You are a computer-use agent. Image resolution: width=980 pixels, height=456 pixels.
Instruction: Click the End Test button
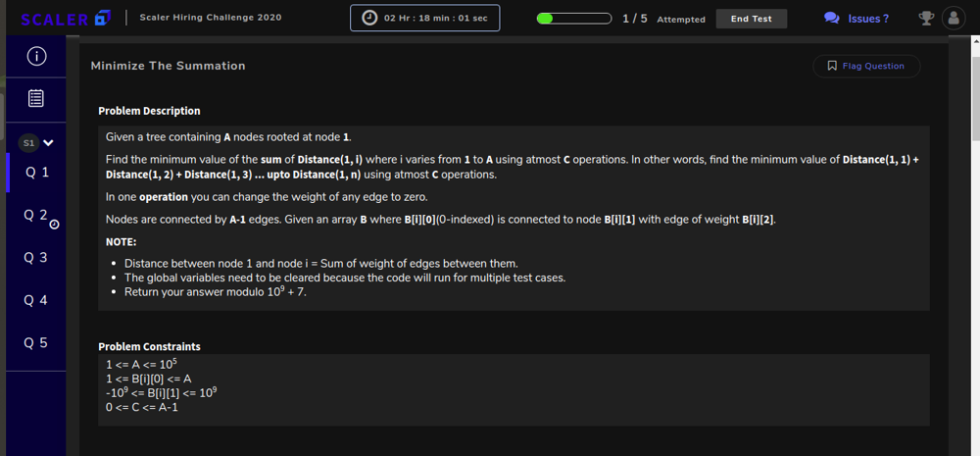coord(752,19)
